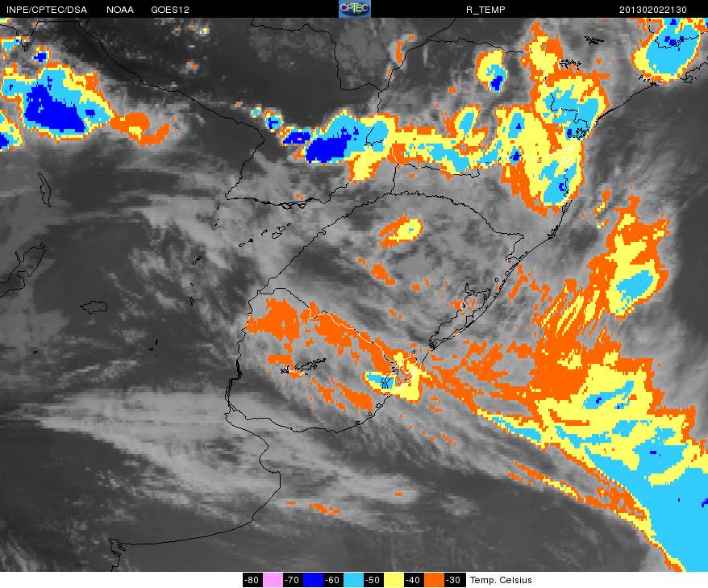Click the light blue legend swatch
This screenshot has height=588, width=708.
pos(353,580)
